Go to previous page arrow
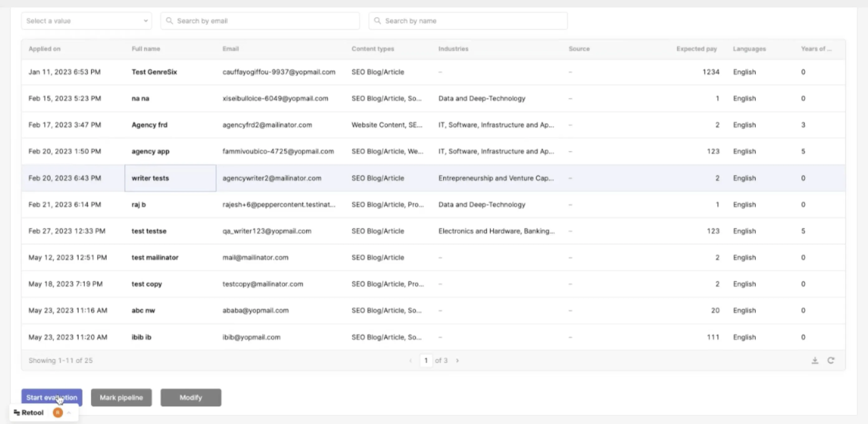This screenshot has height=424, width=868. pos(410,360)
